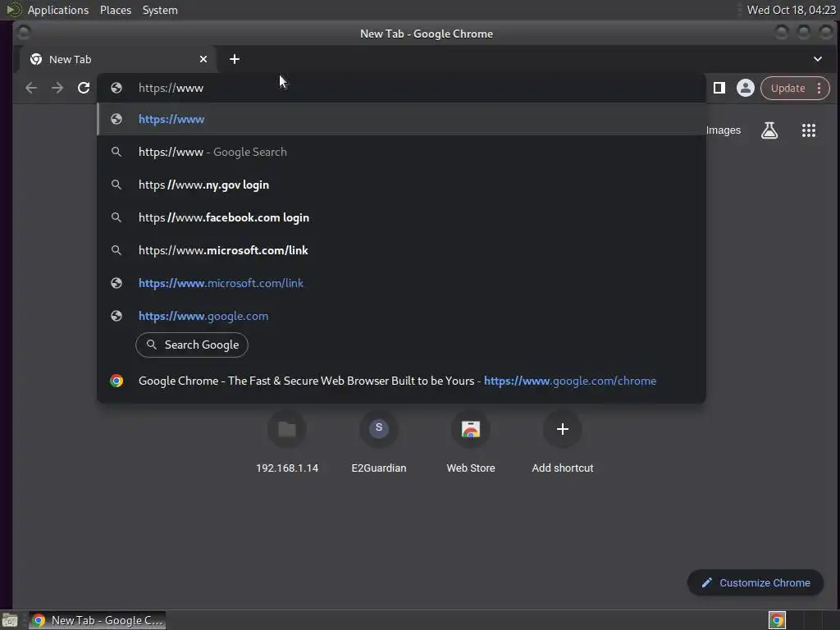This screenshot has width=840, height=630.
Task: Close the New Tab tab
Action: pyautogui.click(x=203, y=59)
